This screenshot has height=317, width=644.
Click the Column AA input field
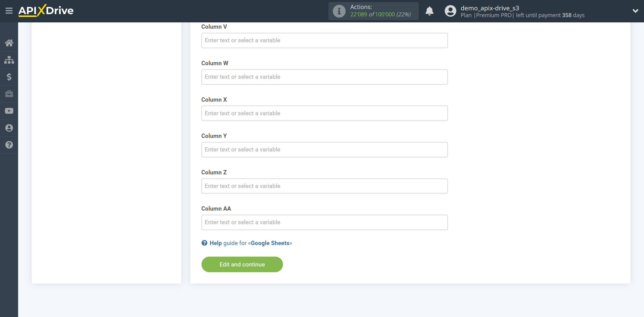(x=325, y=222)
